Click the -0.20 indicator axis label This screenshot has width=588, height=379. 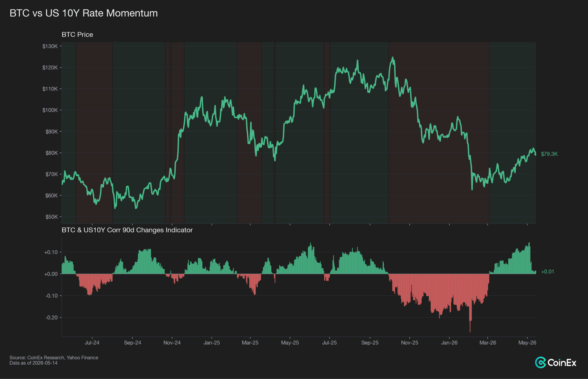[x=51, y=318]
